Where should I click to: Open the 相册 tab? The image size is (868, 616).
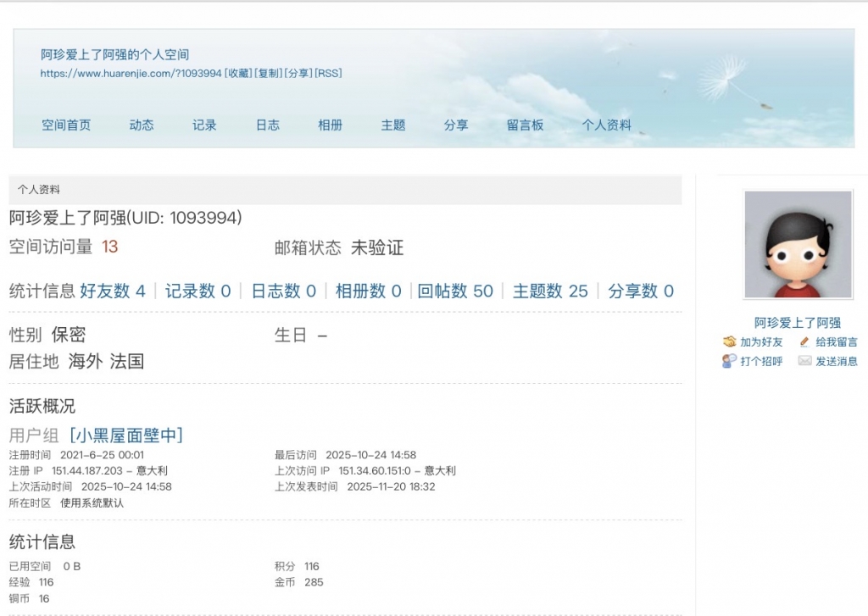331,125
